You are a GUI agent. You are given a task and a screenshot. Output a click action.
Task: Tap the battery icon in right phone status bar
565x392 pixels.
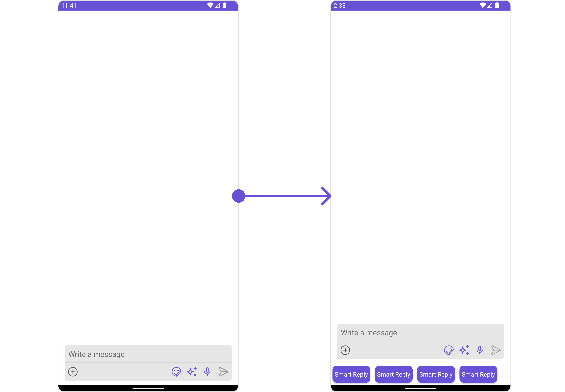pos(497,5)
